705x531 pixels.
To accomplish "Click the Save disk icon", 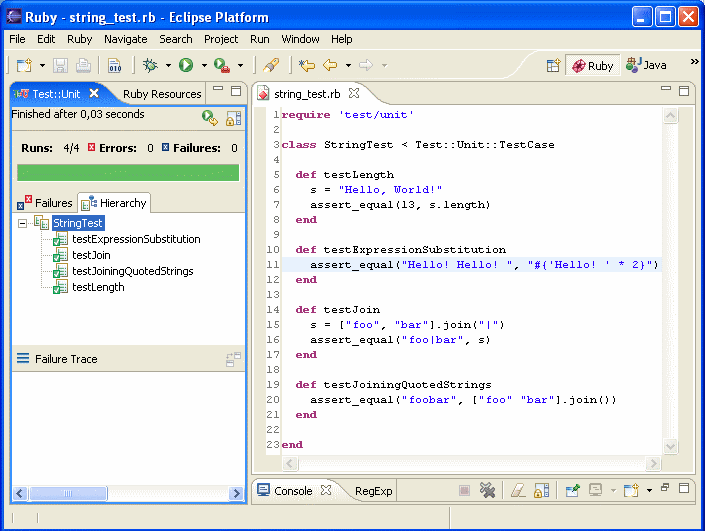I will pos(60,66).
